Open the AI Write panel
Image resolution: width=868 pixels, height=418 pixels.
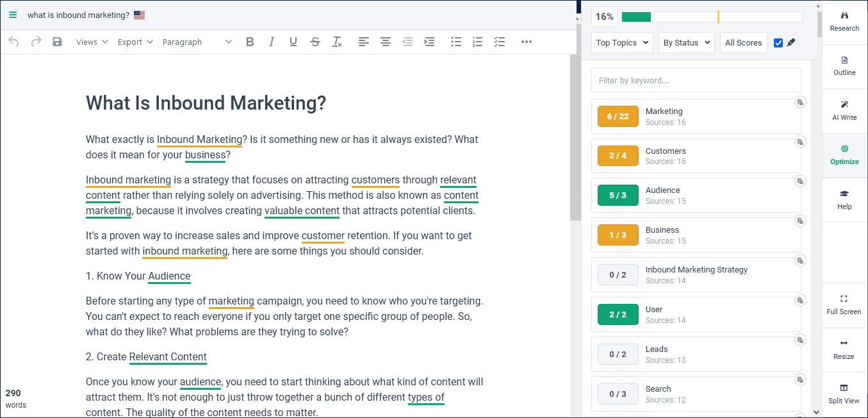[x=844, y=110]
